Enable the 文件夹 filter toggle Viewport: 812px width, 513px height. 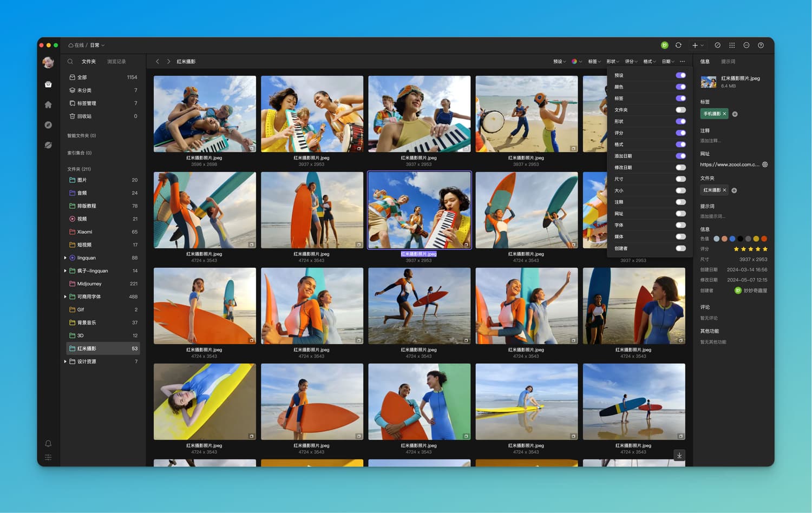[x=680, y=110]
